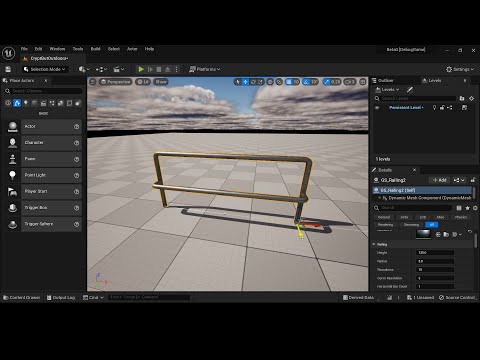480x360 pixels.
Task: Activate the Scale tool in viewport
Action: pos(260,82)
